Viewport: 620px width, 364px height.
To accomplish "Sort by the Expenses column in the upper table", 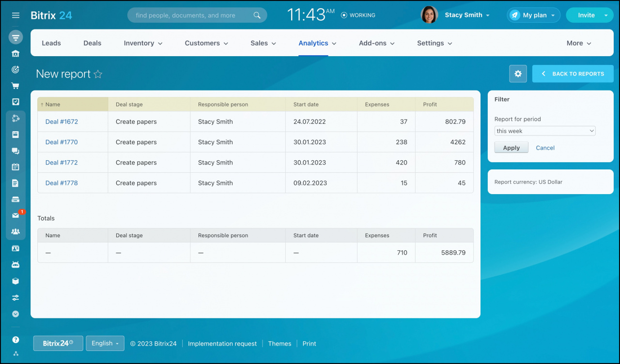I will (386, 104).
